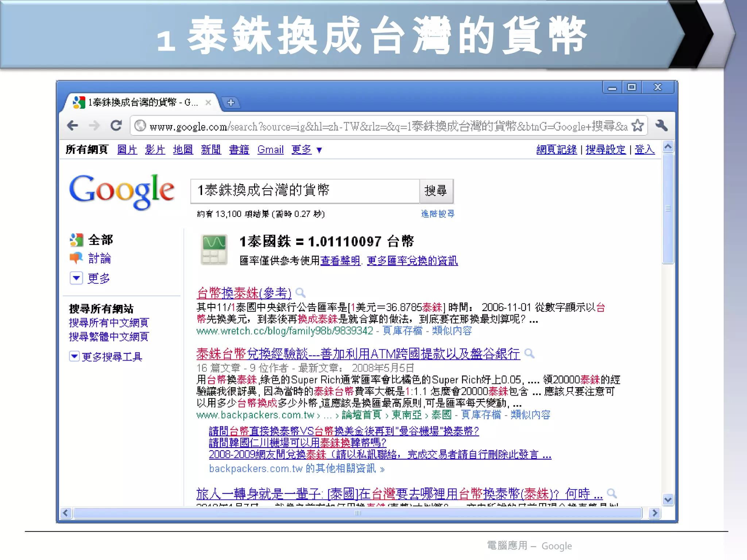Viewport: 747px width, 560px height.
Task: Open result 旅人一轉身就是一輩子
Action: pos(399,494)
